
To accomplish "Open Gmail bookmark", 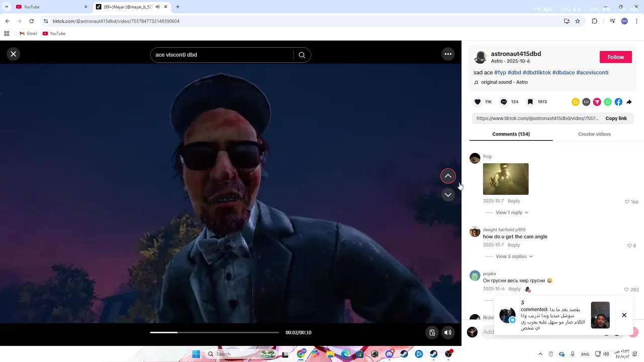I will 28,33.
